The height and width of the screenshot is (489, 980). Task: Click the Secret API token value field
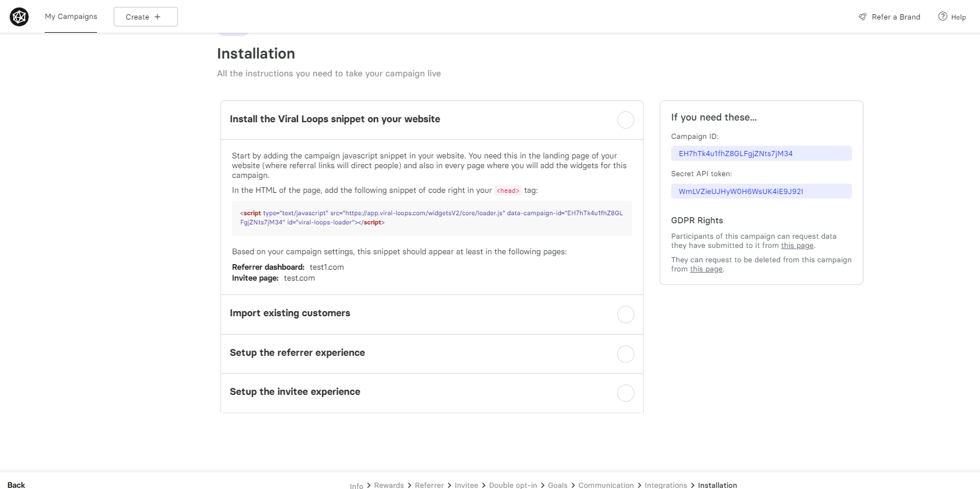[x=761, y=191]
